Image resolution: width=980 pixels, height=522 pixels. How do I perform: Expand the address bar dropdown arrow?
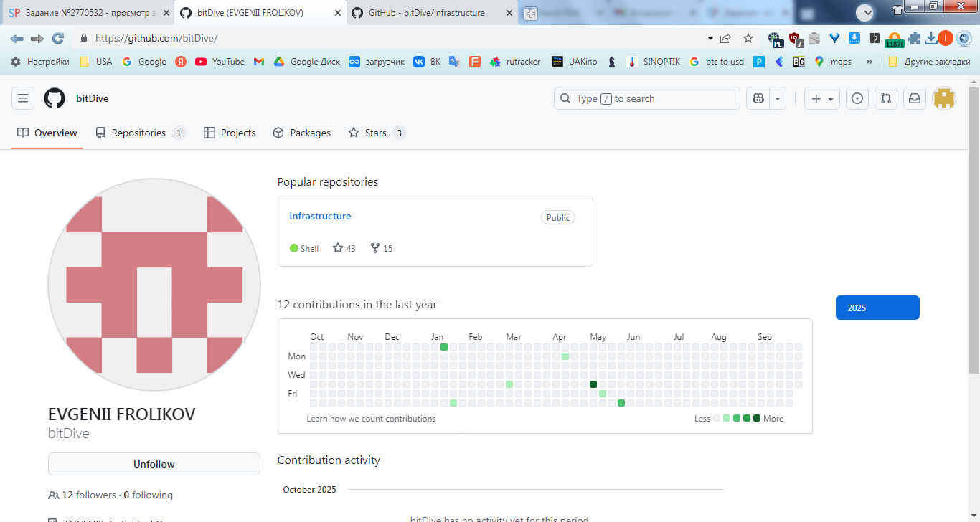[x=710, y=38]
